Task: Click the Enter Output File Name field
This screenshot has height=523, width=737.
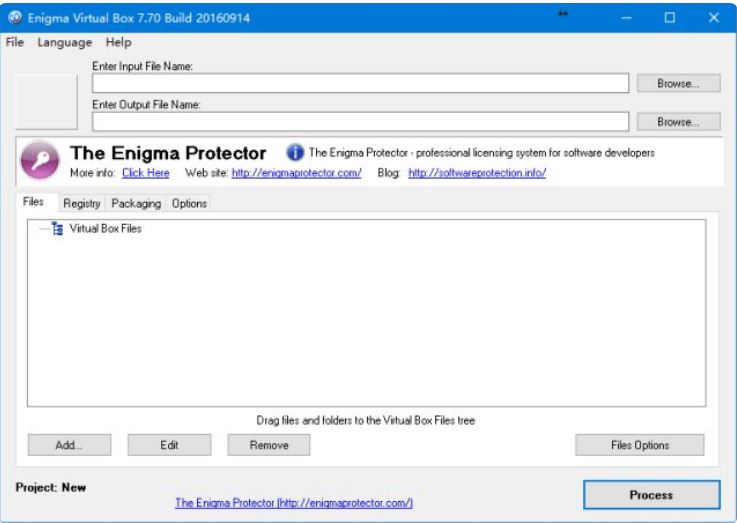Action: (x=361, y=122)
